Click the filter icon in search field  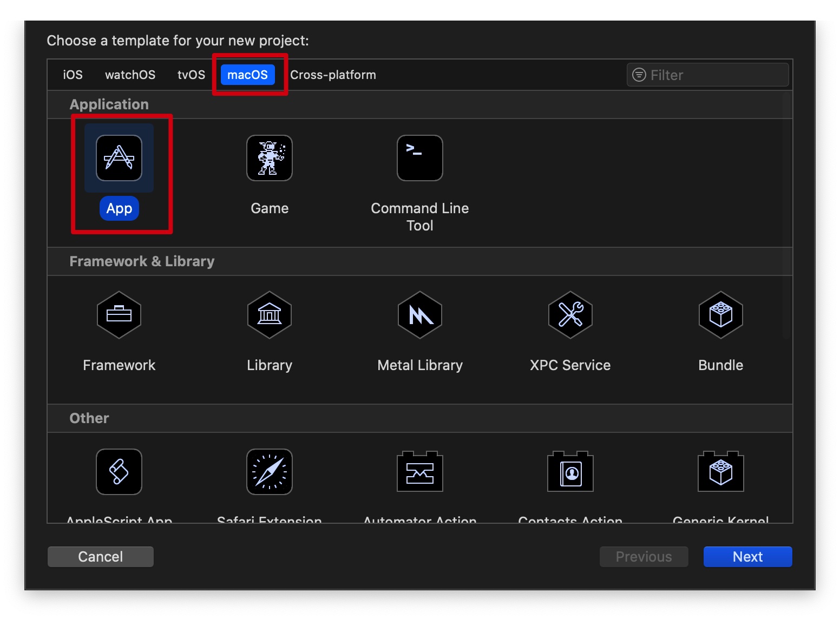click(x=639, y=75)
